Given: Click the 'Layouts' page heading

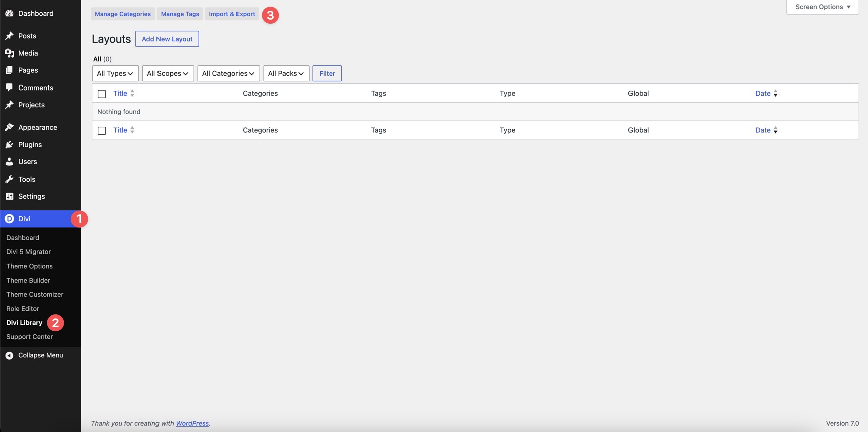Looking at the screenshot, I should coord(111,39).
